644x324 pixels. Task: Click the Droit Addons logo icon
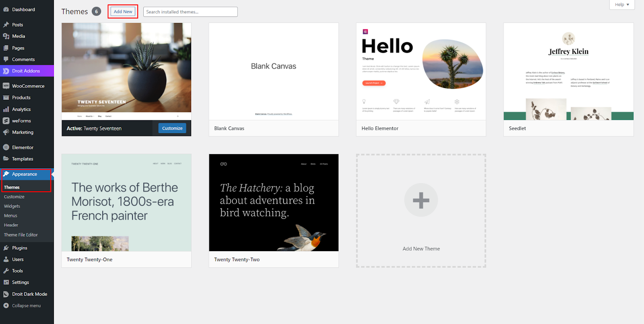click(x=6, y=71)
